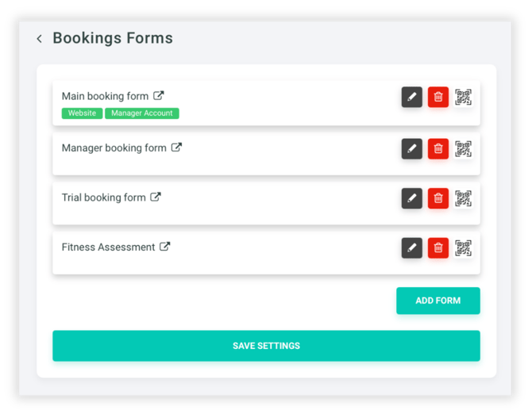Edit the Main booking form
The image size is (532, 414).
411,98
